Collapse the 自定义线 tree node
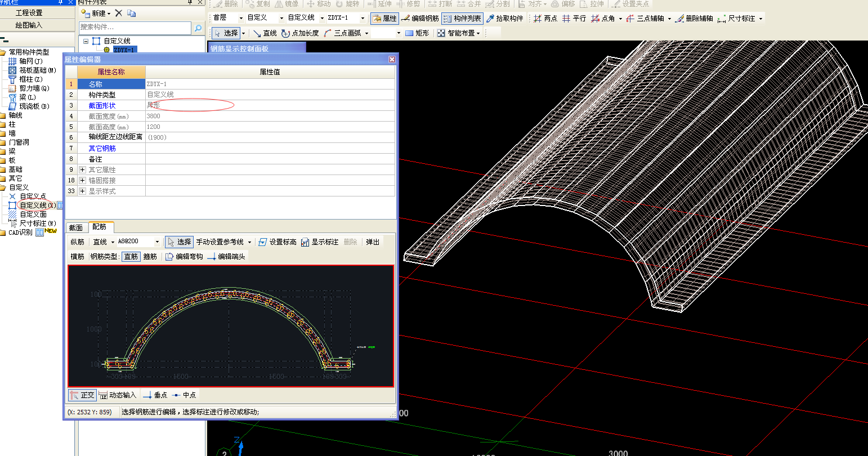Viewport: 868px width, 456px height. click(86, 41)
